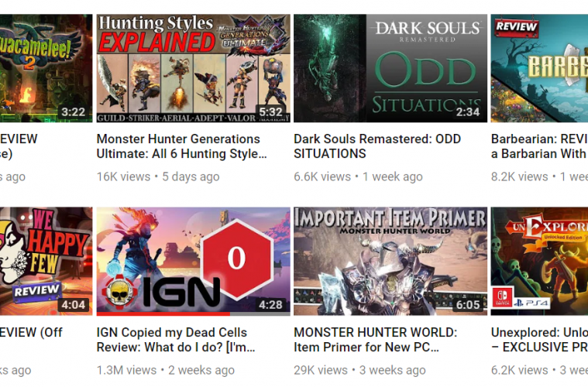Click the Barbearian review video title
The width and height of the screenshot is (588, 387).
click(539, 146)
